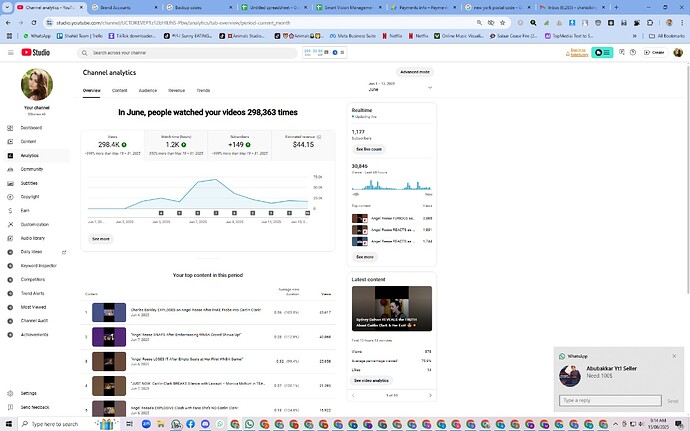Image resolution: width=690 pixels, height=431 pixels.
Task: Click the teal extension button in the header
Action: coord(602,52)
